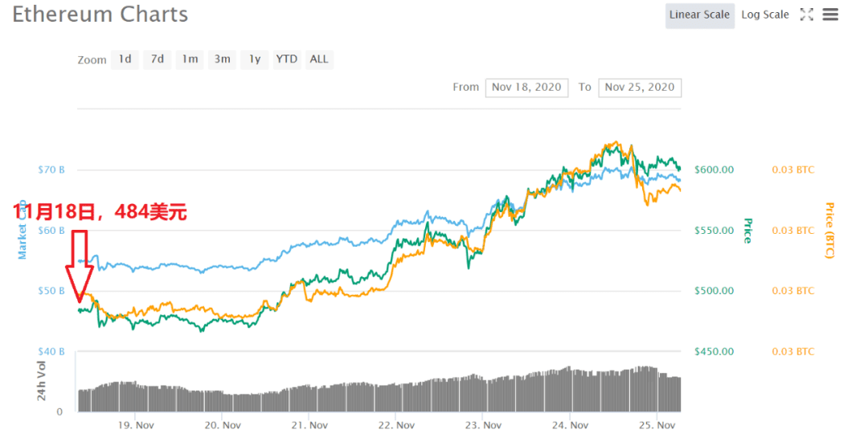Screen dimensions: 868x442
Task: Click the Price axis label
Action: pyautogui.click(x=747, y=231)
